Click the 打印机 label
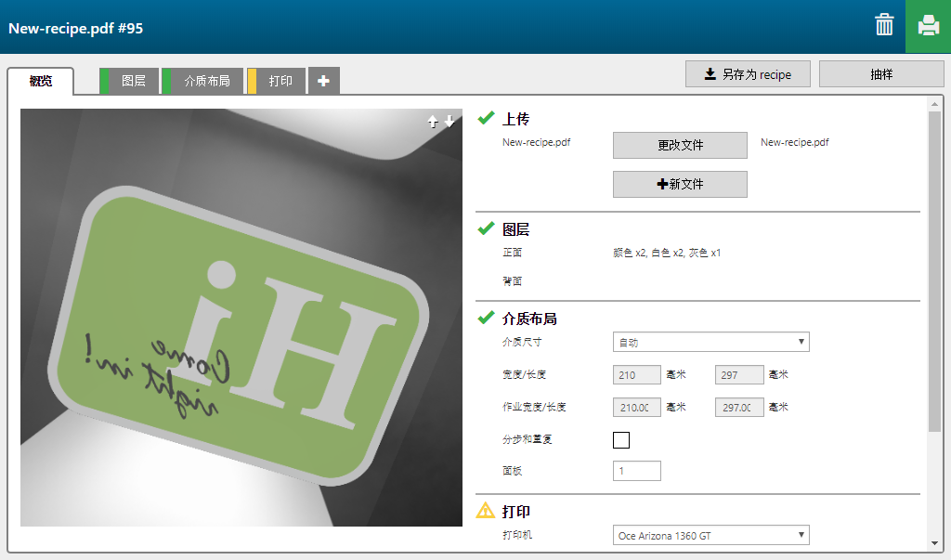 pyautogui.click(x=516, y=535)
